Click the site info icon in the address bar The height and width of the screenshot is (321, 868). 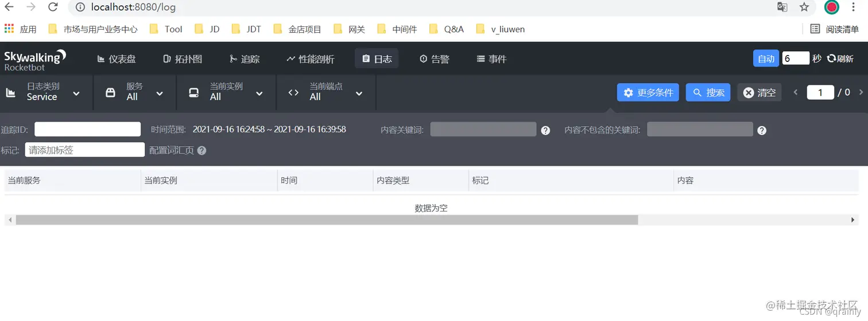click(x=80, y=7)
